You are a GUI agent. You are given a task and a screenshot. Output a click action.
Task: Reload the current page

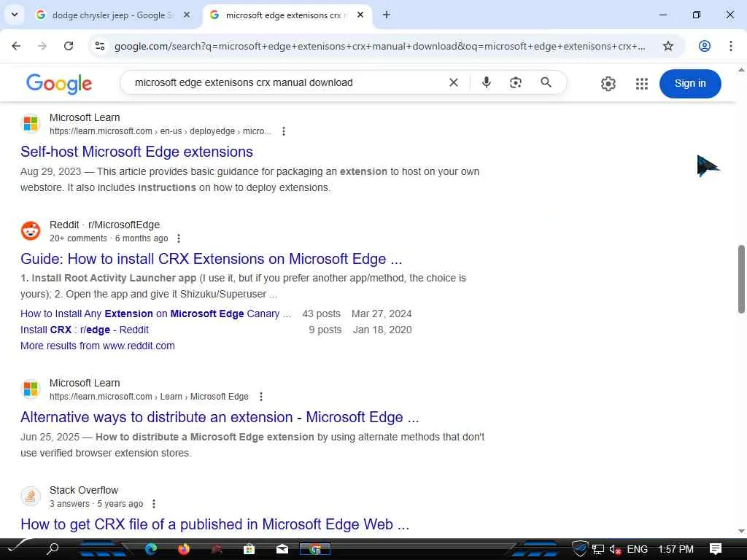69,46
